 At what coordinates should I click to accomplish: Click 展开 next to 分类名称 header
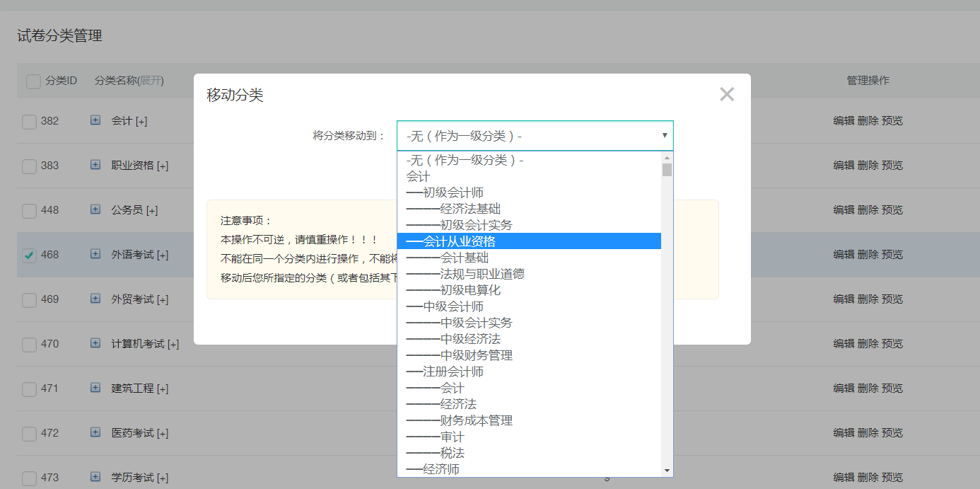click(x=151, y=81)
